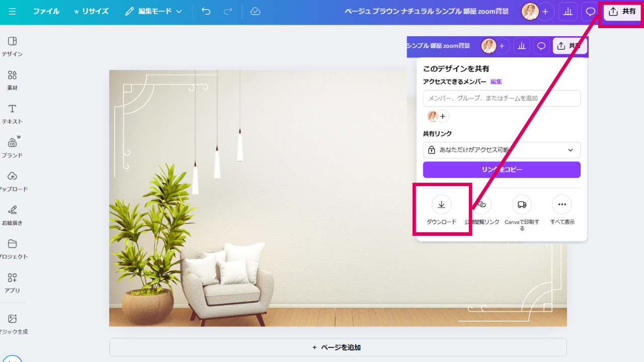644x362 pixels.
Task: Click the purple リンクをコピー button
Action: click(502, 169)
